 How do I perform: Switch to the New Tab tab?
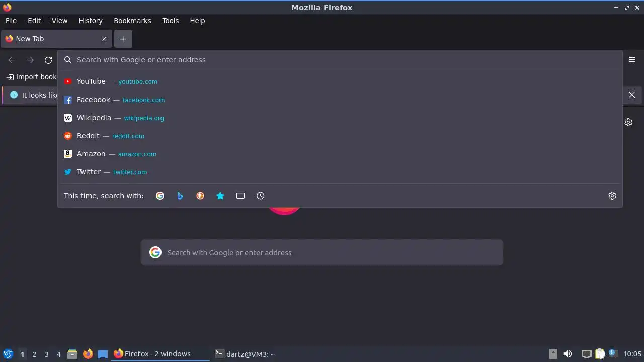point(56,39)
